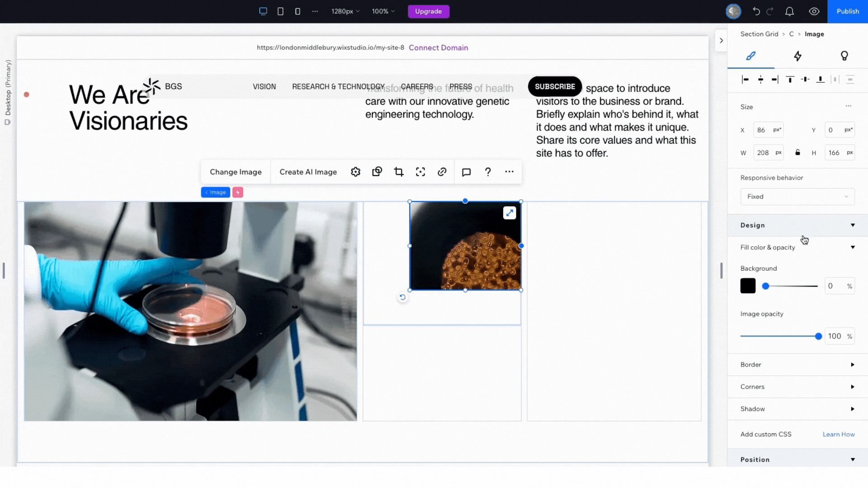Go to C breadcrumb
This screenshot has width=868, height=488.
tap(791, 34)
